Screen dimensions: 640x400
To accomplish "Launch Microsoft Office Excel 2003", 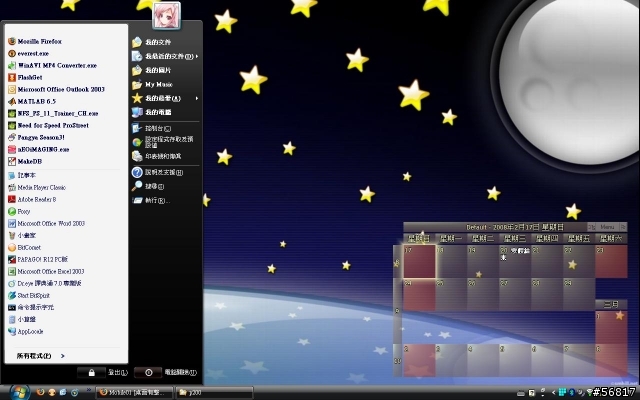I will [46, 271].
